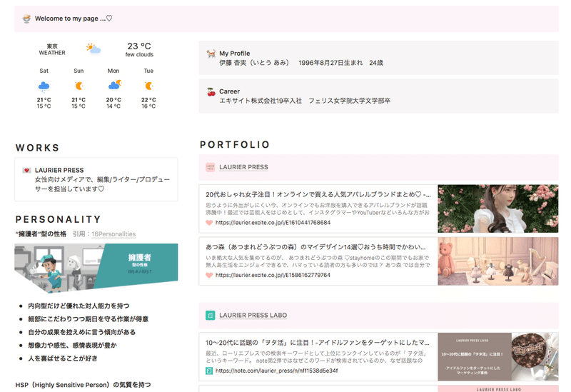Click the cherry icon beside Career
571x392 pixels.
[x=211, y=92]
